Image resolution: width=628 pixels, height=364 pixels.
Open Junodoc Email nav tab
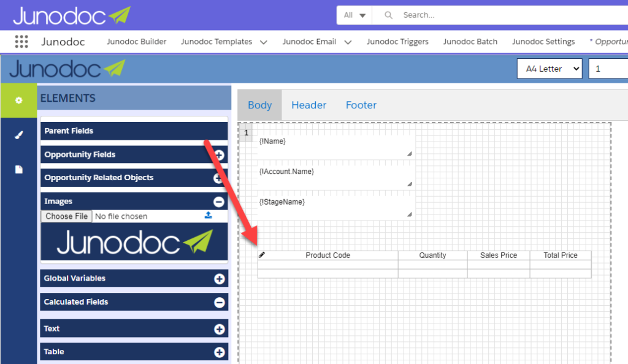click(x=309, y=42)
